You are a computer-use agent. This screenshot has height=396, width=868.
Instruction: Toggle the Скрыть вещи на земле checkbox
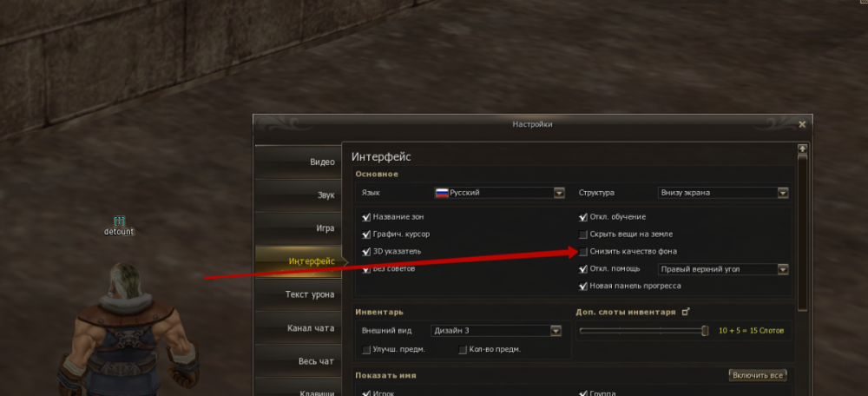coord(583,234)
